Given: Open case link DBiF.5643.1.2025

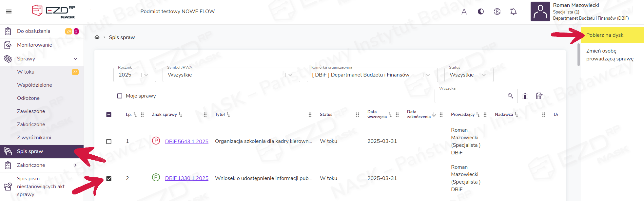Looking at the screenshot, I should coord(186,142).
